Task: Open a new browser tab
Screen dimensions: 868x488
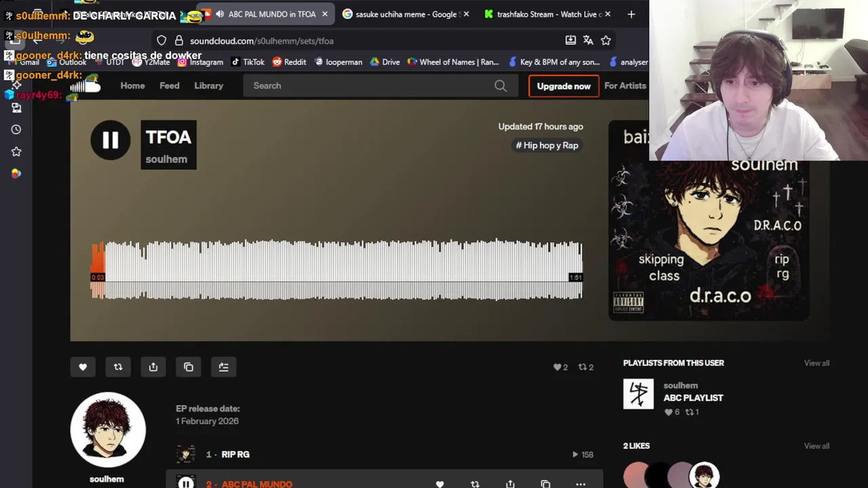Action: coord(631,14)
